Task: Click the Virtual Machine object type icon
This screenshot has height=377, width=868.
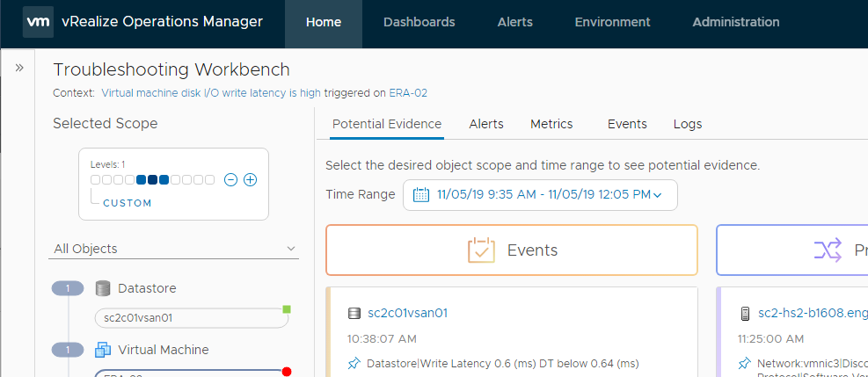Action: (x=103, y=350)
